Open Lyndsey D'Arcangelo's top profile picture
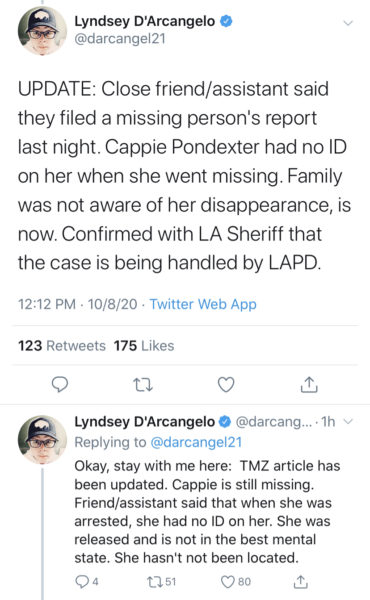This screenshot has height=600, width=370. 42,31
